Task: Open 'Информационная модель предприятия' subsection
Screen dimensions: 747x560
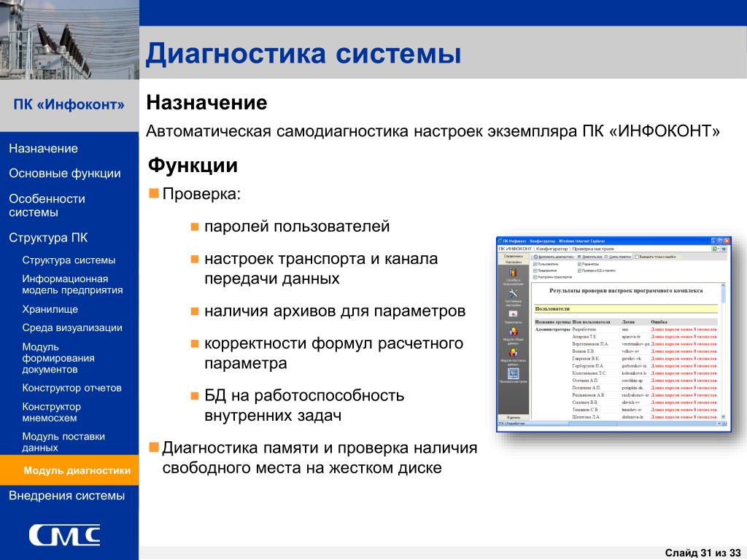Action: (72, 284)
